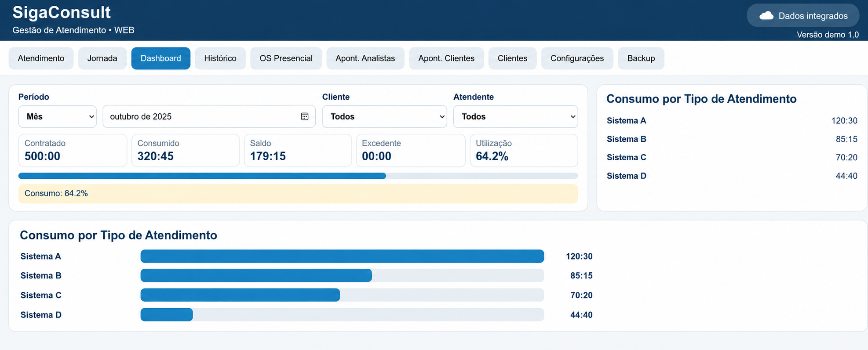Click the Consumo: 84.2% alert banner
The height and width of the screenshot is (350, 868).
tap(298, 194)
